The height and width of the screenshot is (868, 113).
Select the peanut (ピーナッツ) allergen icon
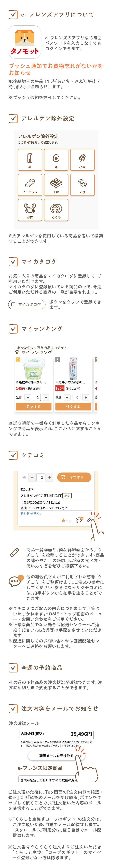[30, 185]
